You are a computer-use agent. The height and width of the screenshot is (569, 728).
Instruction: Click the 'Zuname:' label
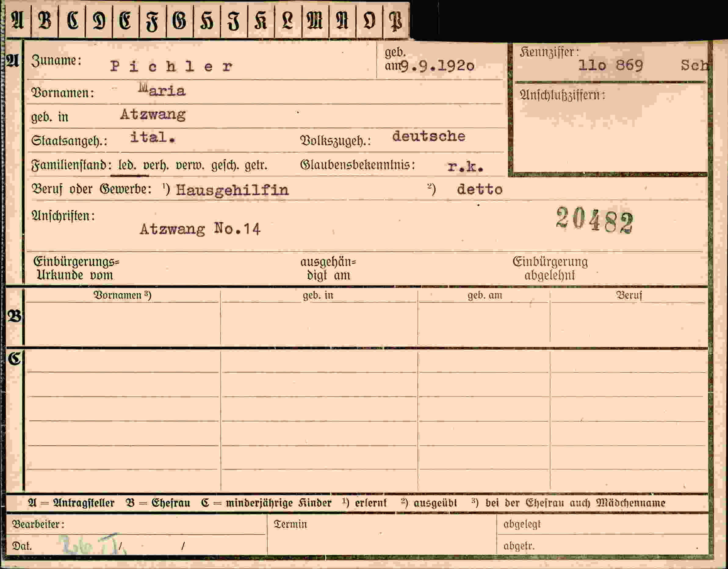pyautogui.click(x=56, y=61)
